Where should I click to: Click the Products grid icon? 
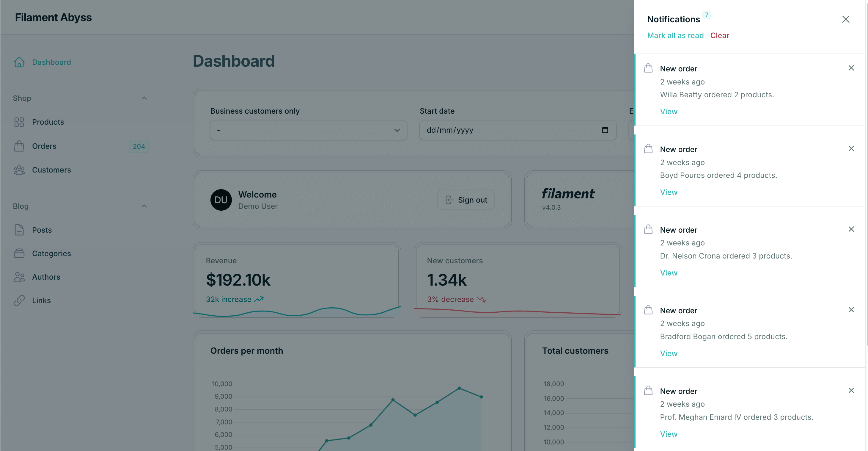point(19,122)
